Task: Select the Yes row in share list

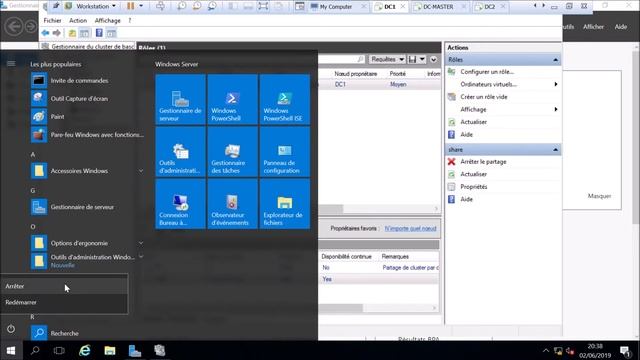Action: pyautogui.click(x=379, y=279)
